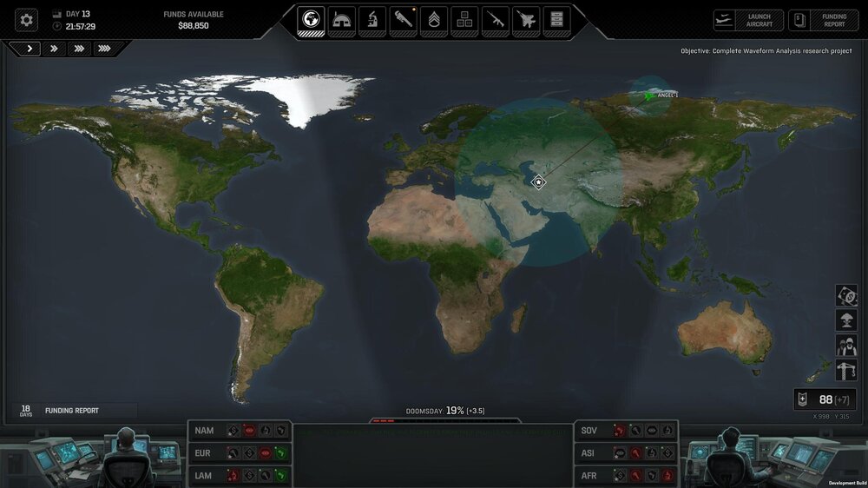Select the Geoscape globe tab
This screenshot has width=868, height=488.
pos(311,21)
